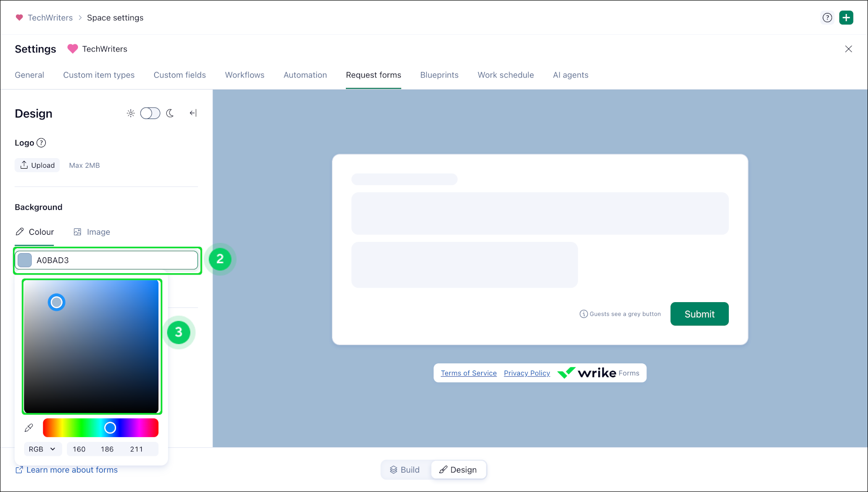
Task: Click the large preview form field placeholder
Action: tap(540, 213)
